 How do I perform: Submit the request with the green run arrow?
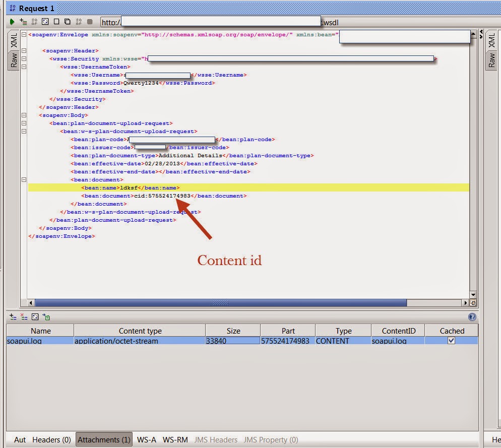12,22
